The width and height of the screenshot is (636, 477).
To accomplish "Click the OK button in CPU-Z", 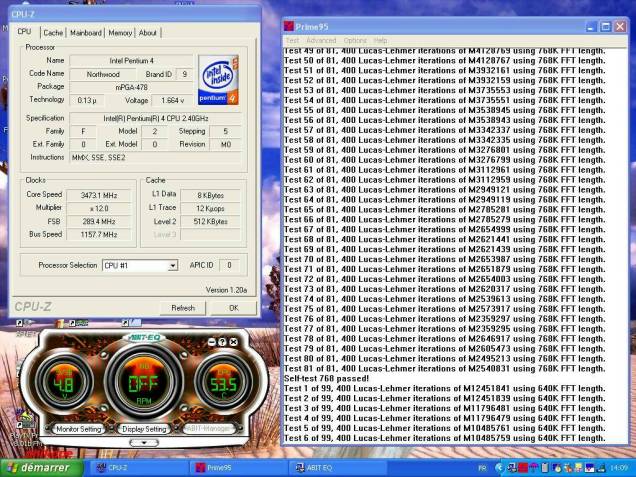I will click(x=234, y=308).
